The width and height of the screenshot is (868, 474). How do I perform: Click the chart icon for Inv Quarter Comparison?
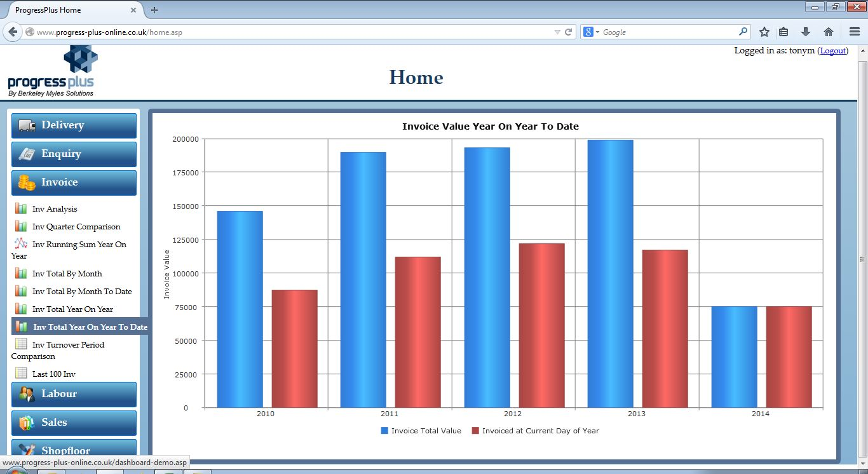(x=21, y=226)
